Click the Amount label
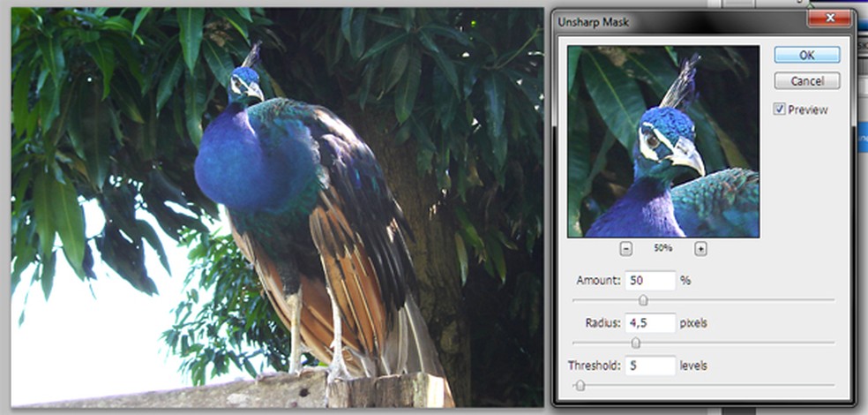The image size is (868, 415). coord(598,281)
